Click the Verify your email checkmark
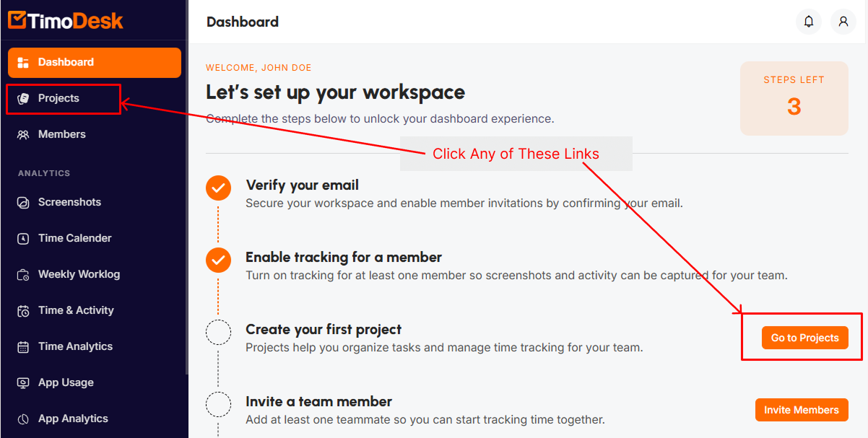The width and height of the screenshot is (868, 438). click(218, 188)
